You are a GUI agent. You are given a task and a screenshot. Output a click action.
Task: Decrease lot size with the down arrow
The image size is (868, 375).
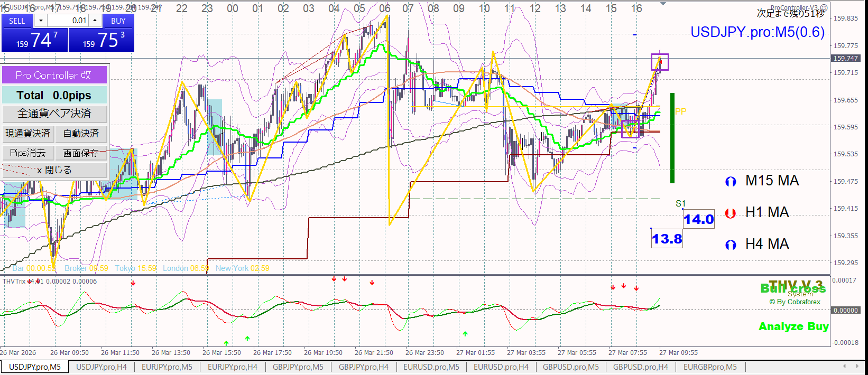(41, 21)
